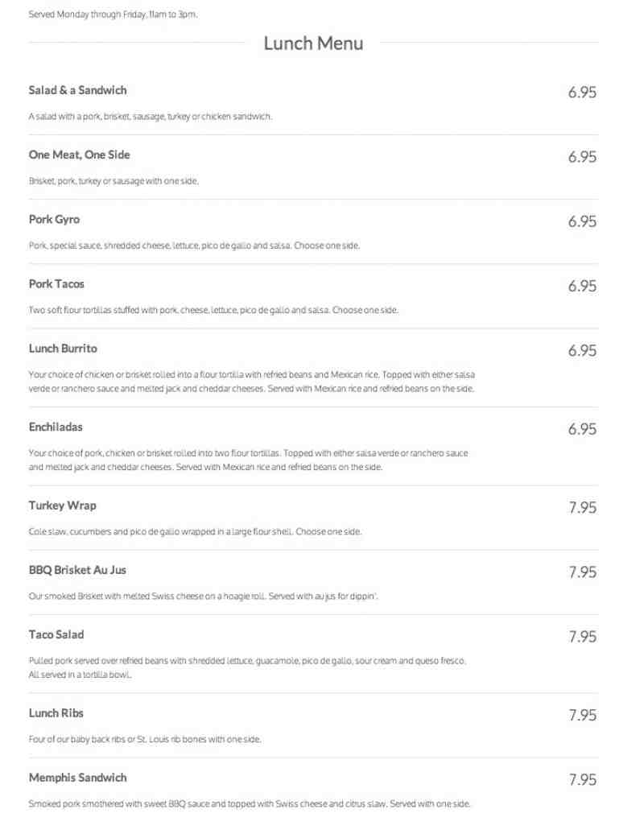Viewport: 644px width, 834px height.
Task: Click the 7.95 price beside Memphis Sandwich
Action: click(x=583, y=780)
